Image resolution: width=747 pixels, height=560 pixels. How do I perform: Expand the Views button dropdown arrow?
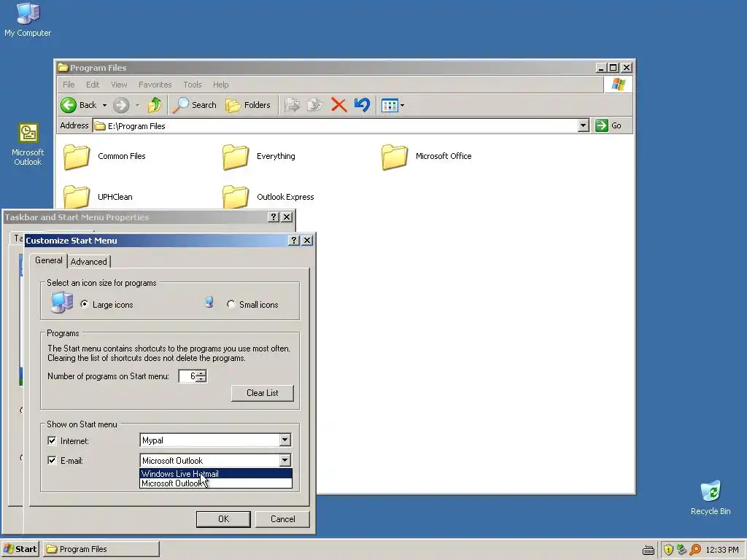tap(403, 105)
